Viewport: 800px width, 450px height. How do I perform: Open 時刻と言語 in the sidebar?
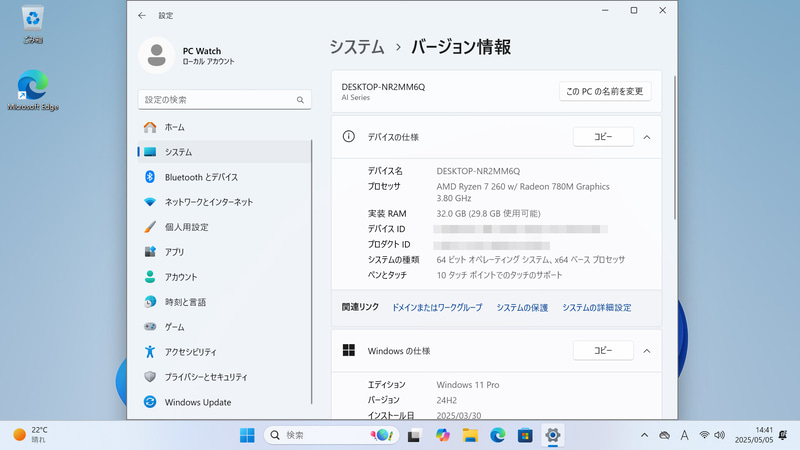tap(224, 302)
